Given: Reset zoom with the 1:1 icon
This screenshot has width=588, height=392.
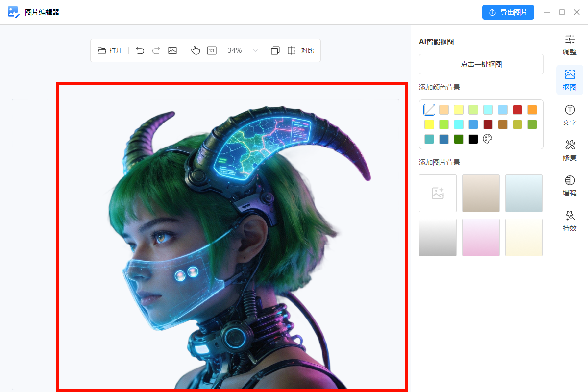Looking at the screenshot, I should [212, 50].
